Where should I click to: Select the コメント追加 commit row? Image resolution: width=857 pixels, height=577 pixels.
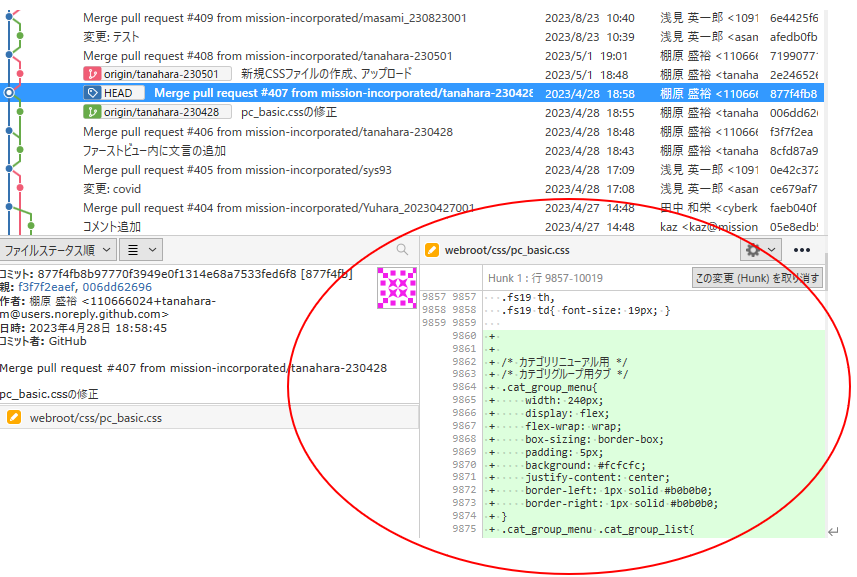coord(112,227)
